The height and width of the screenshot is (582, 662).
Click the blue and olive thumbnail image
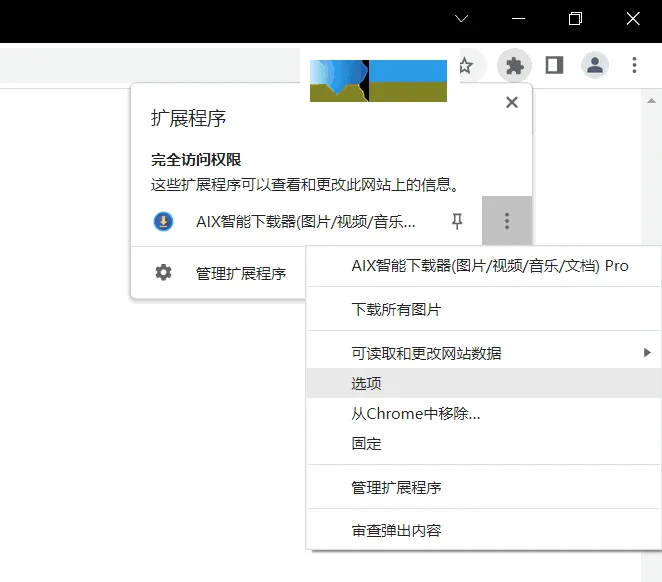378,81
